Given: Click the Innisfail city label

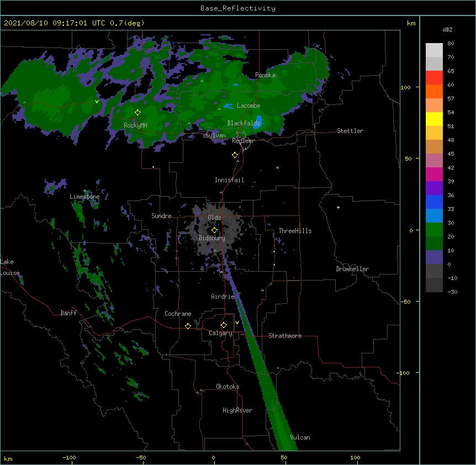Looking at the screenshot, I should click(229, 180).
